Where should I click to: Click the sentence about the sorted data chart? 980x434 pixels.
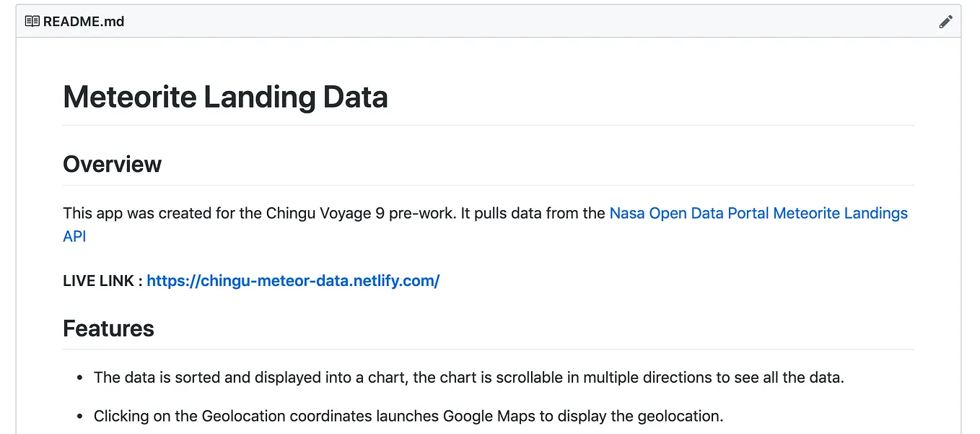pos(468,378)
